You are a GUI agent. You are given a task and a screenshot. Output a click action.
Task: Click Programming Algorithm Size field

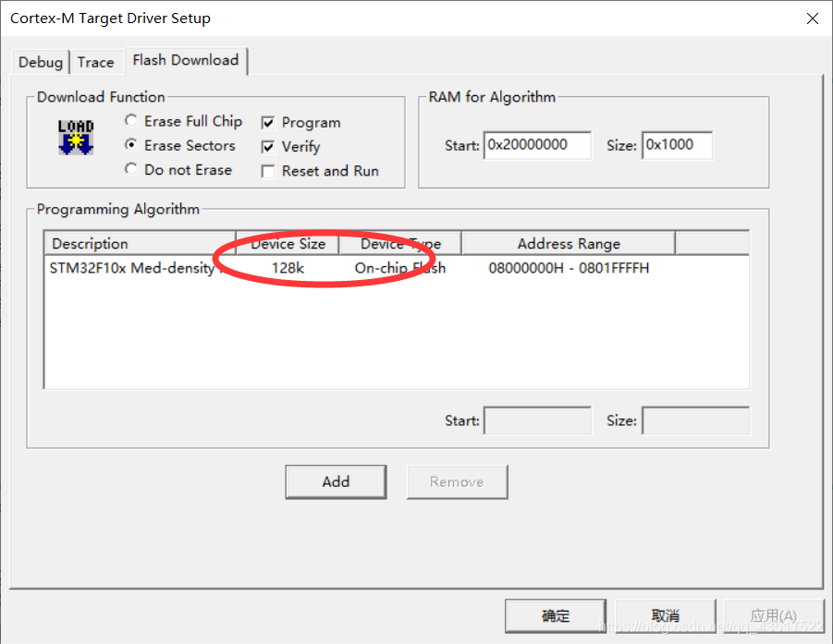click(695, 420)
